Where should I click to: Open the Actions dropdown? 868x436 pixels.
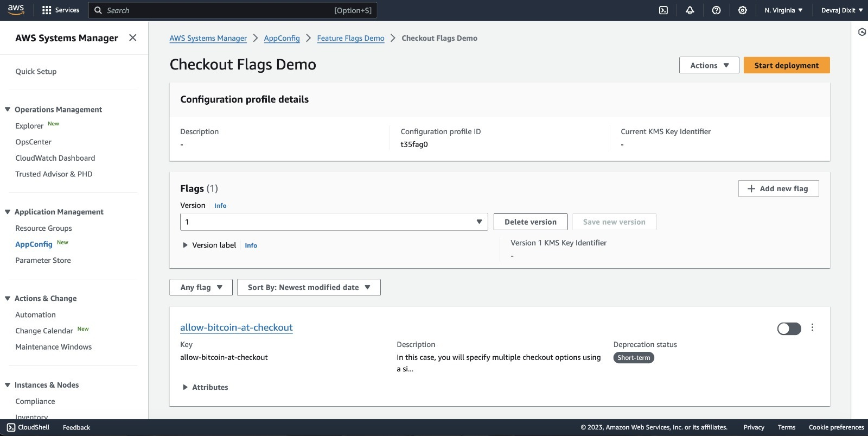tap(709, 65)
